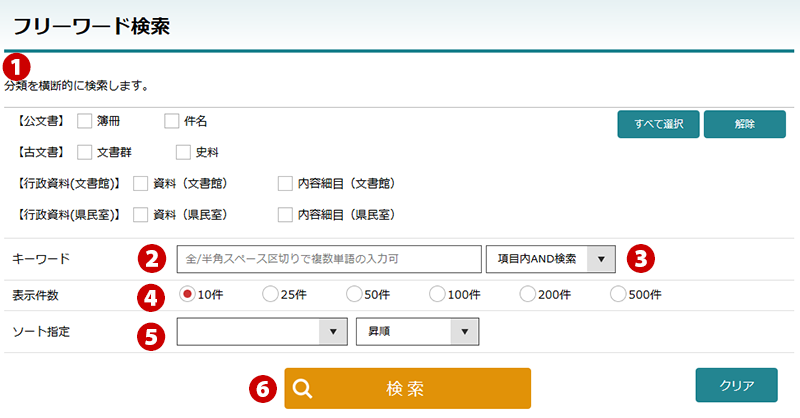Expand the empty sort field dropdown
Image resolution: width=800 pixels, height=418 pixels.
pyautogui.click(x=262, y=331)
